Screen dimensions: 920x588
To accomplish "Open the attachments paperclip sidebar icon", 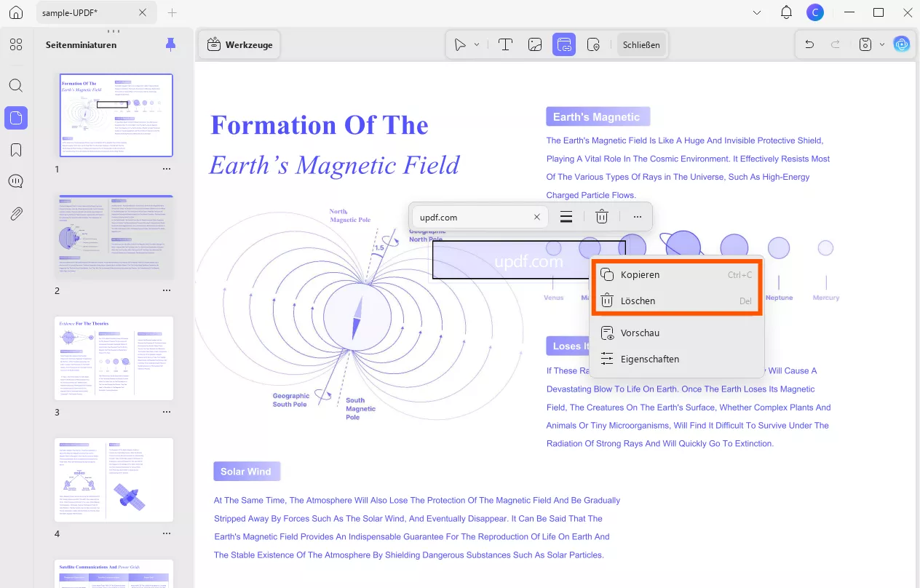I will tap(16, 213).
